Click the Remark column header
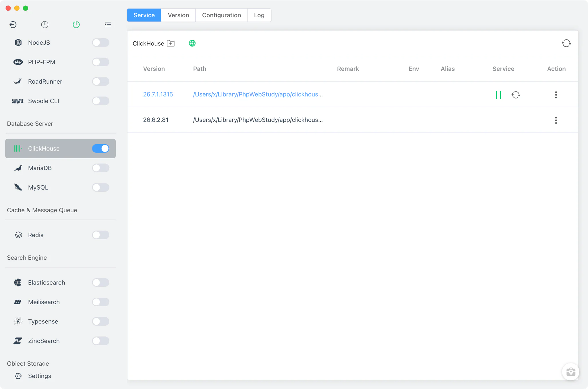The image size is (588, 389). pos(348,69)
